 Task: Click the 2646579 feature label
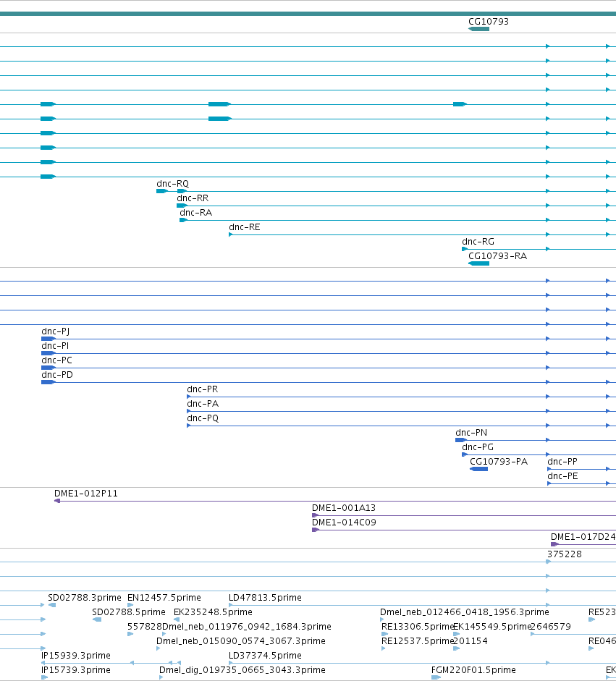(x=551, y=627)
